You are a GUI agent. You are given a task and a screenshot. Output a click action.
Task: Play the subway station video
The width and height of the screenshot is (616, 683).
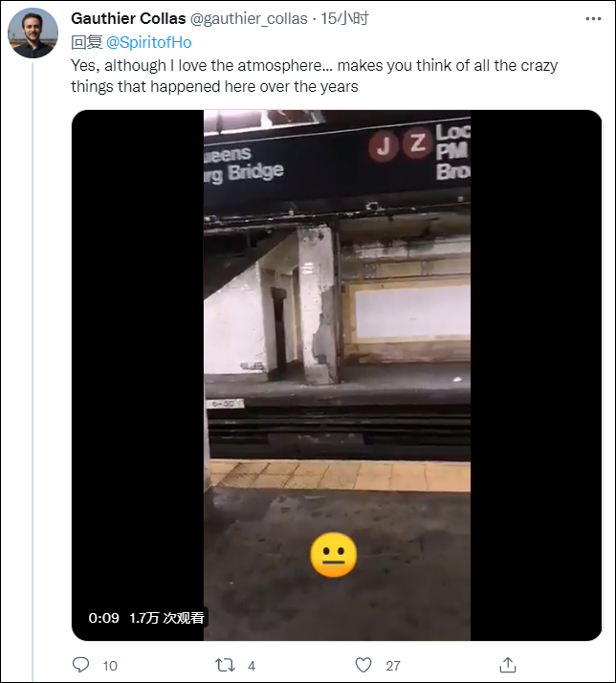[x=337, y=373]
